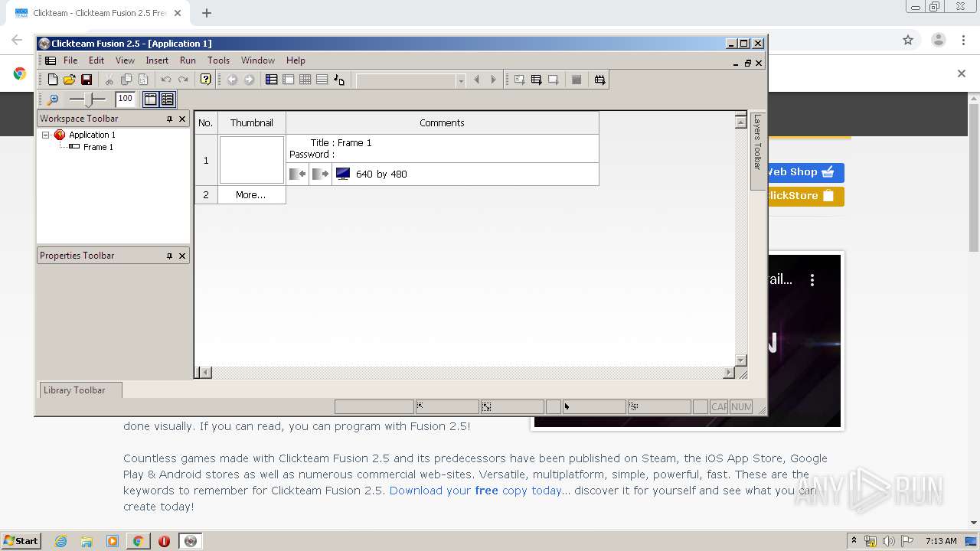The height and width of the screenshot is (551, 980).
Task: Select Frame 1 in workspace tree
Action: pos(98,147)
